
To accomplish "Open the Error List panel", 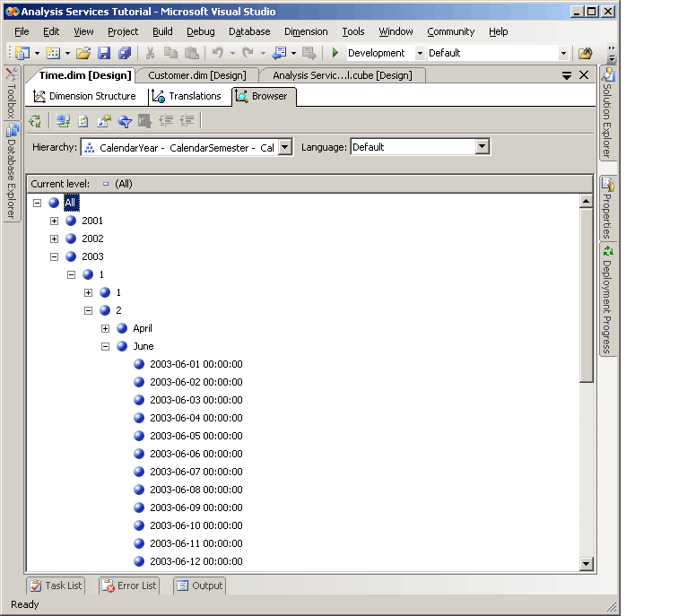I will point(129,586).
